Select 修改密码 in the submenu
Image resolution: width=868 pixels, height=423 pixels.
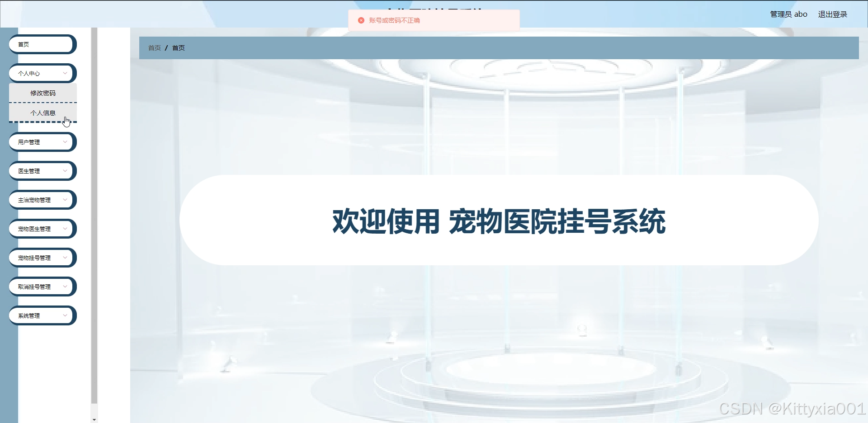43,93
